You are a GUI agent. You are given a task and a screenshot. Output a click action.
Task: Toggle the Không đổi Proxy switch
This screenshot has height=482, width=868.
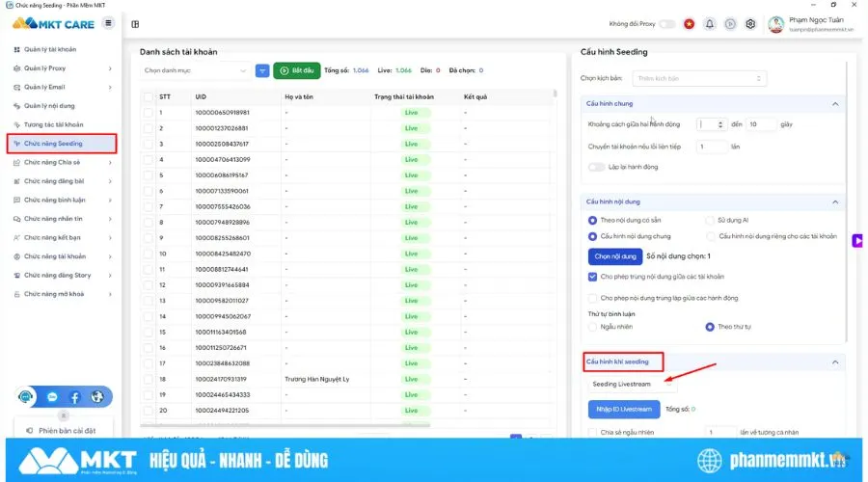[667, 24]
